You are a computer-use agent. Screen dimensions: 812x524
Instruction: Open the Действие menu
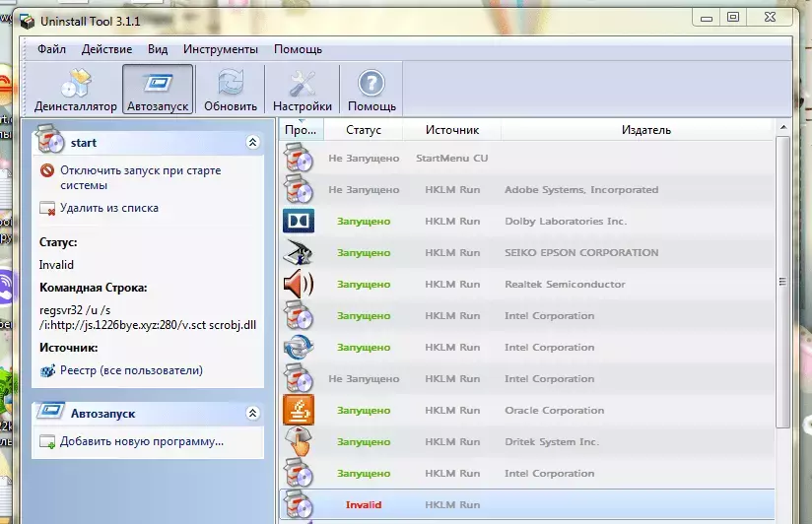106,49
